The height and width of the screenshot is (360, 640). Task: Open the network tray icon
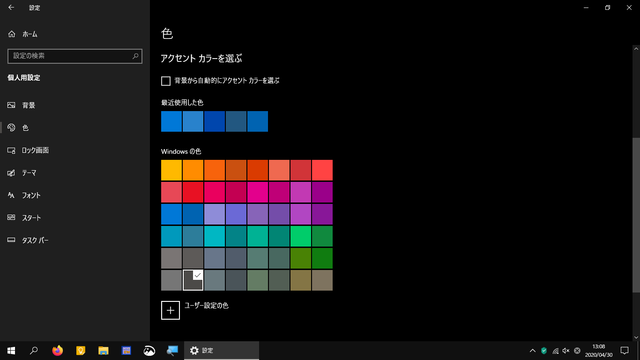(555, 351)
